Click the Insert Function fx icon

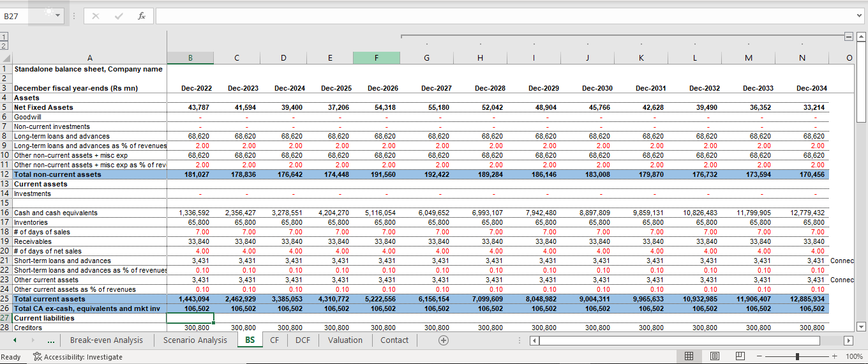[x=142, y=15]
